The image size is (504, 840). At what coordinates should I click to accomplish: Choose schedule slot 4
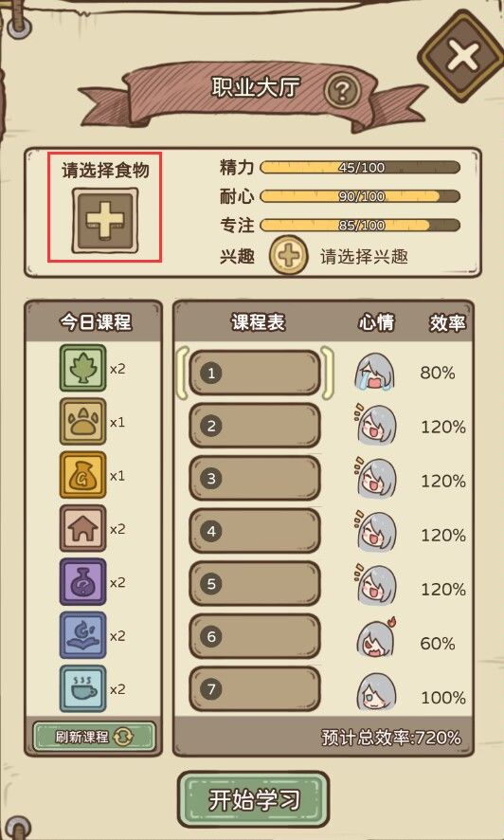pos(255,532)
